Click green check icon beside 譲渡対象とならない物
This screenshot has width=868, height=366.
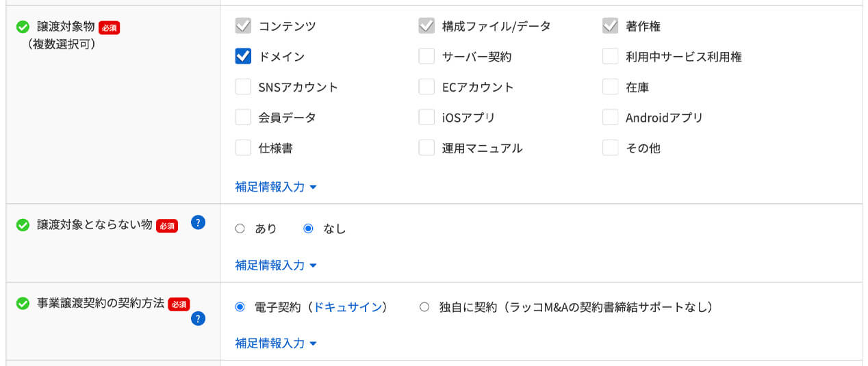[23, 225]
